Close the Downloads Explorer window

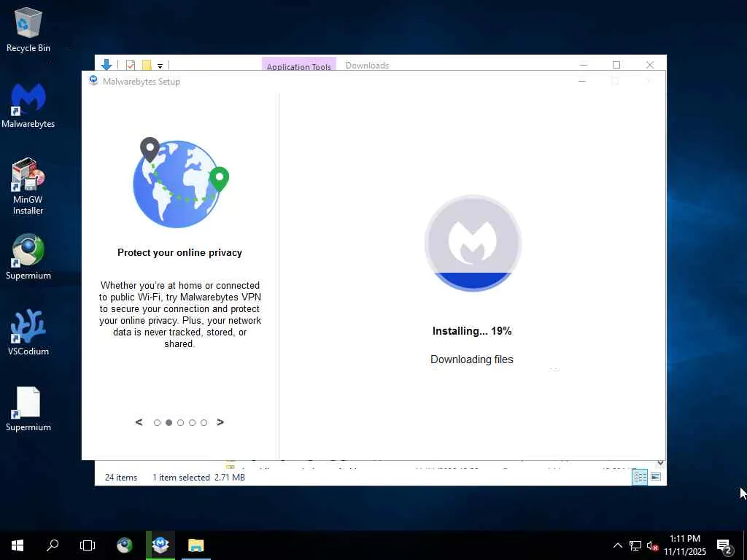650,65
